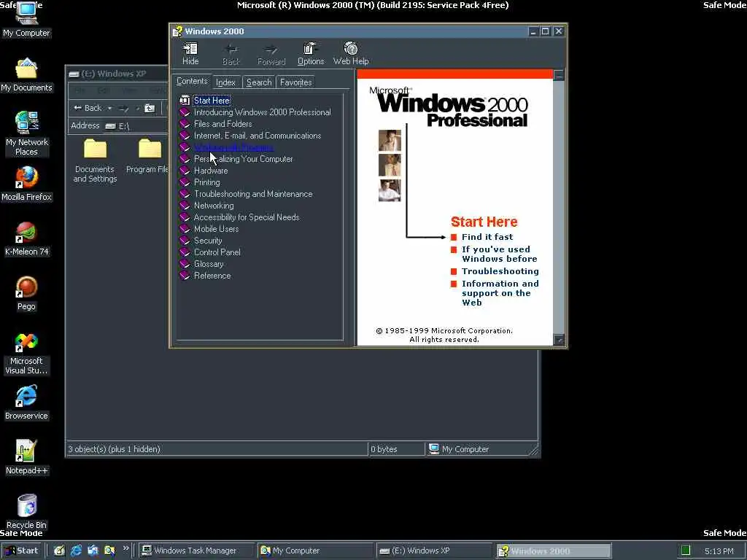Click the Address field showing E:\
747x560 pixels.
tap(136, 125)
